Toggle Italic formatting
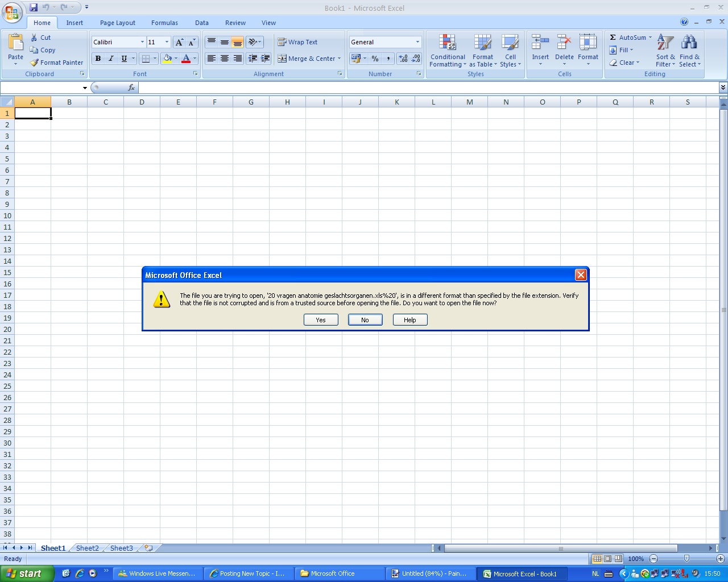 111,59
